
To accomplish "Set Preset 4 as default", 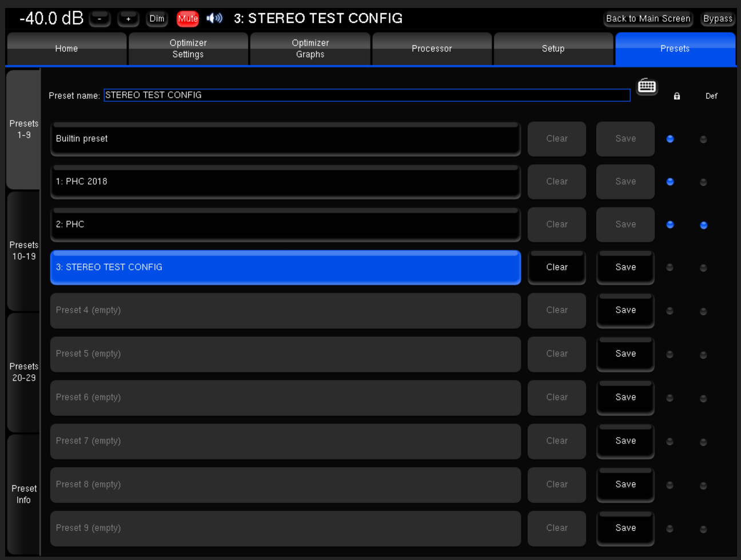I will pos(704,311).
